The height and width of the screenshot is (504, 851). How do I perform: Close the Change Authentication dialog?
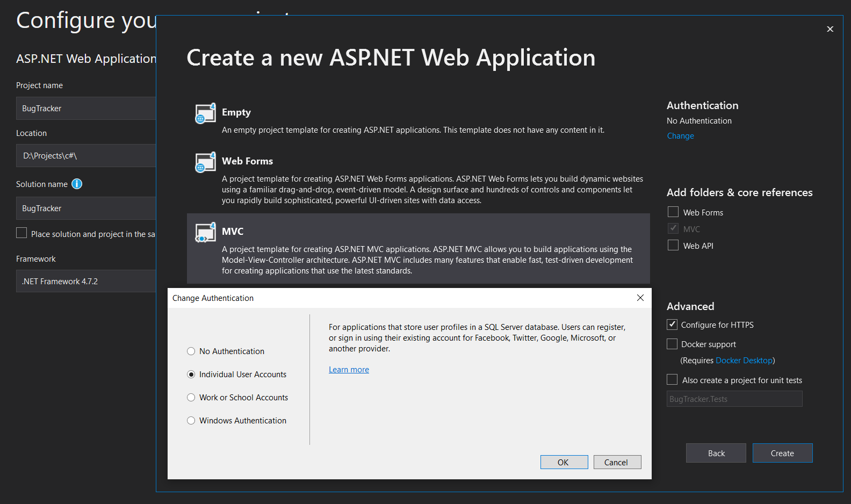(x=640, y=298)
